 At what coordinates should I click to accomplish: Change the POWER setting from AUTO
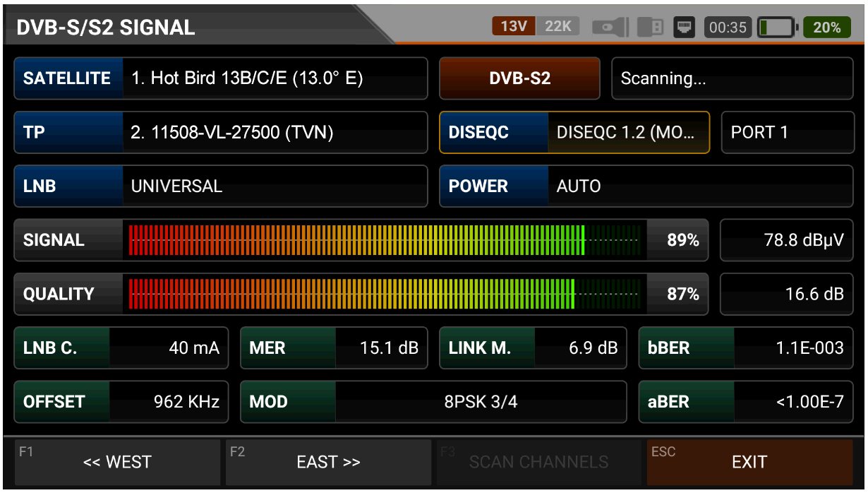699,186
